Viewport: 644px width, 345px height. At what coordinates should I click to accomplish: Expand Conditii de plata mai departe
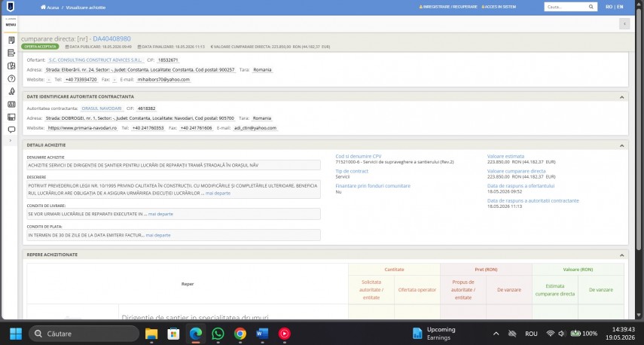[x=158, y=235]
